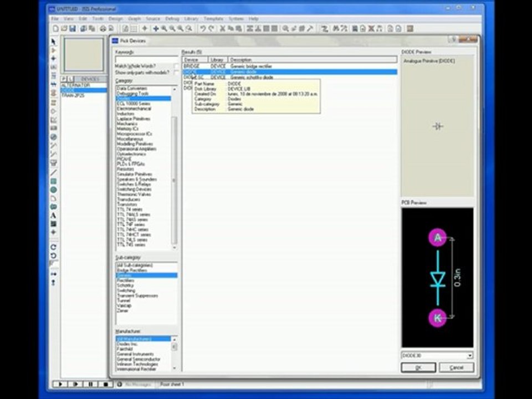Click the Redo arrow in toolbar
This screenshot has height=399, width=532.
point(211,29)
